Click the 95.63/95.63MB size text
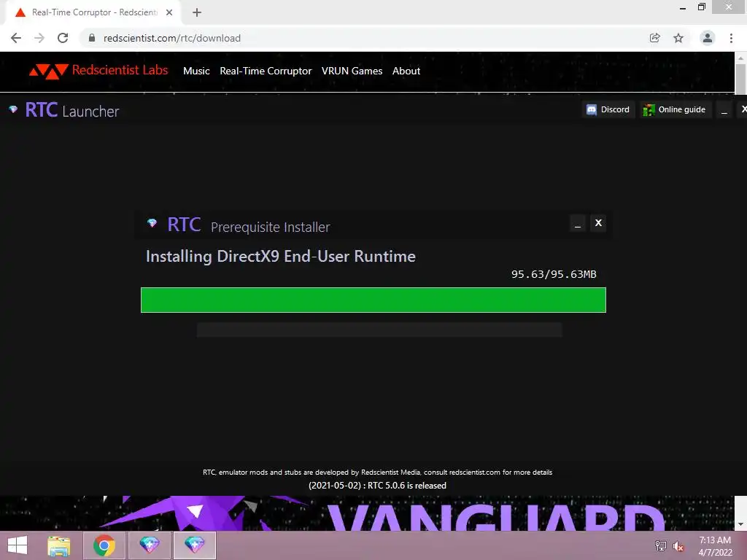Viewport: 747px width, 560px height. coord(554,274)
